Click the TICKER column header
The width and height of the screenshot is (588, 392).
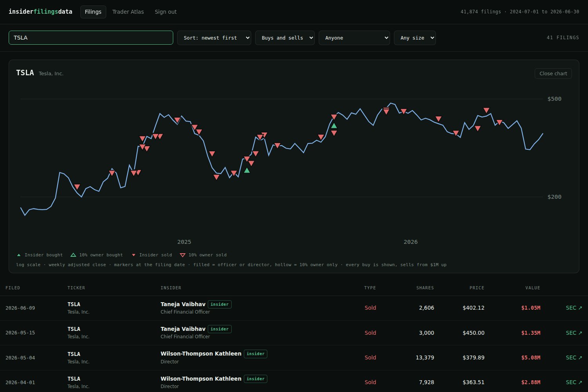[76, 288]
